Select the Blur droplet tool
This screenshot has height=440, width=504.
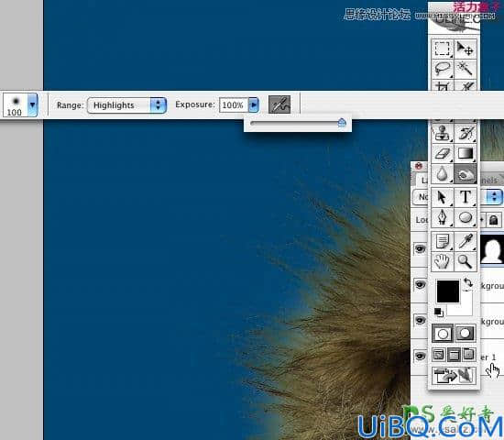[443, 174]
